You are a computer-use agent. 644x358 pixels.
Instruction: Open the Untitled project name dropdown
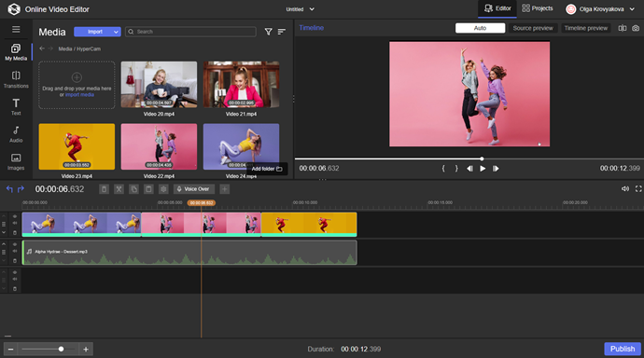(312, 9)
